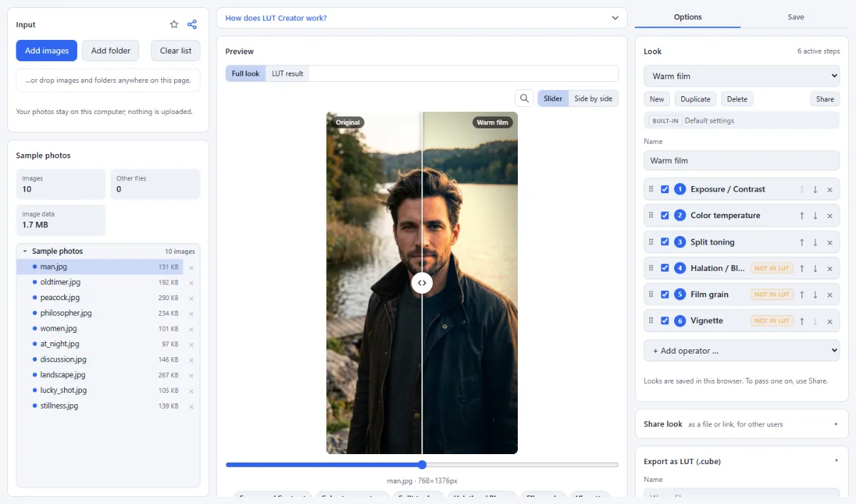Disable the Color temperature step checkbox
The image size is (856, 504).
click(x=665, y=216)
